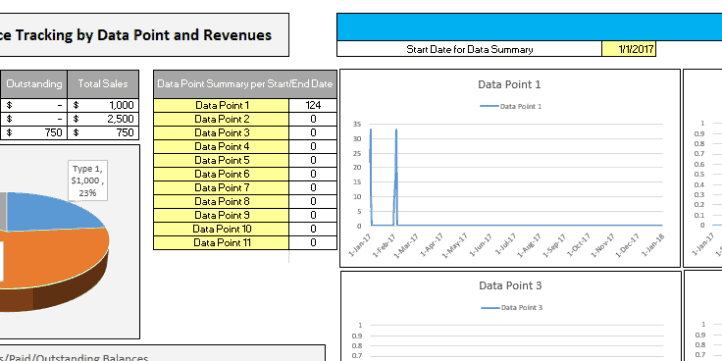Select the Data Point 7 label cell
722x361 pixels.
click(221, 187)
